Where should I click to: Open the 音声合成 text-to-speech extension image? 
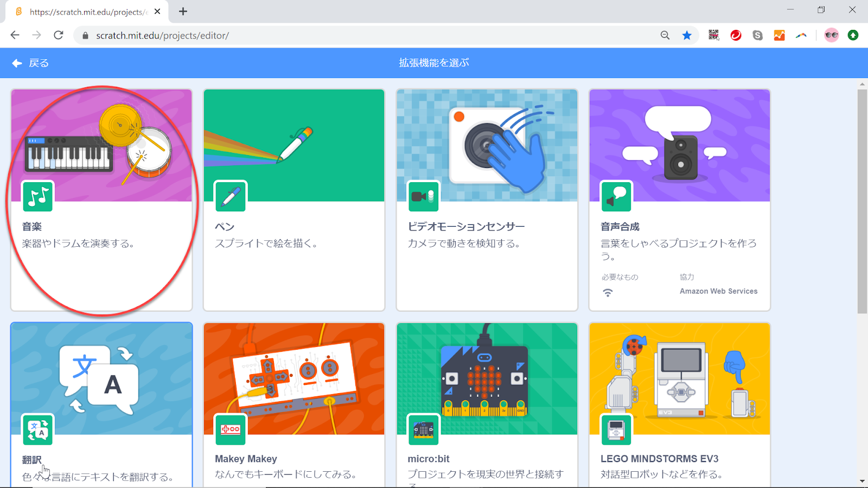[x=680, y=145]
